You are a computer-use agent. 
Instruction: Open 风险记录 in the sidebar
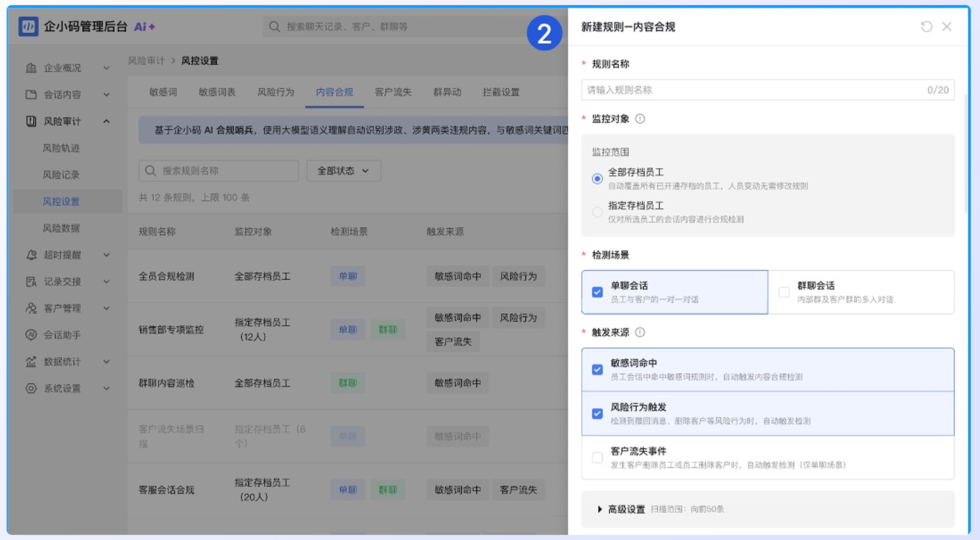(61, 175)
